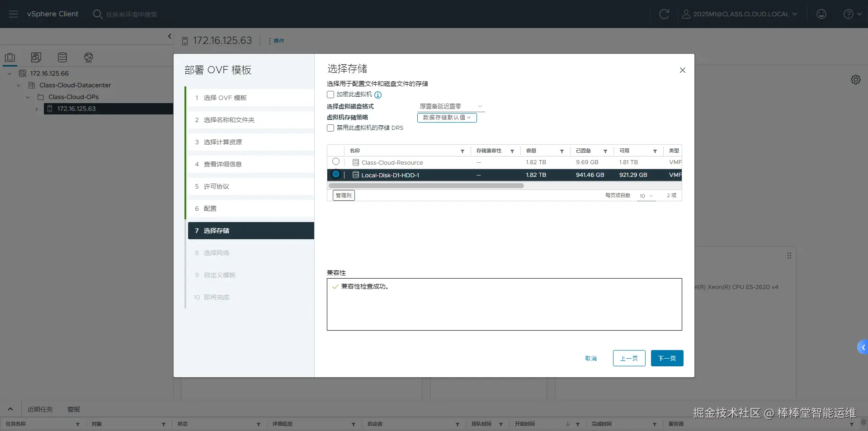Screen dimensions: 868x431
Task: Enable 加密此虚拟机 checkbox
Action: [330, 95]
